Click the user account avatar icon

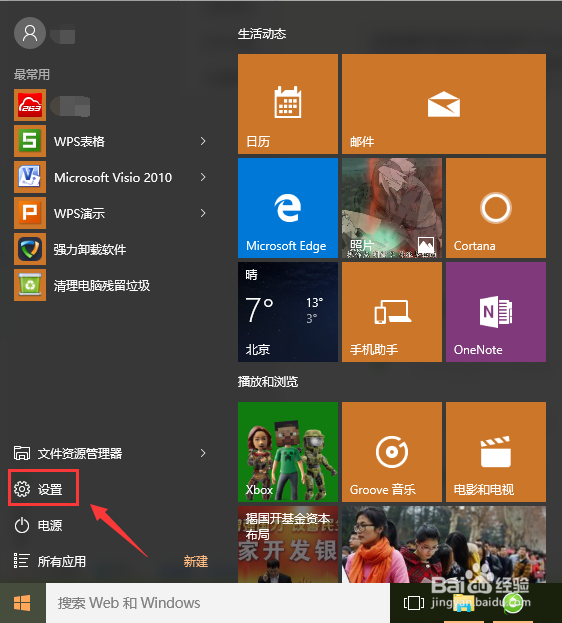[x=30, y=33]
